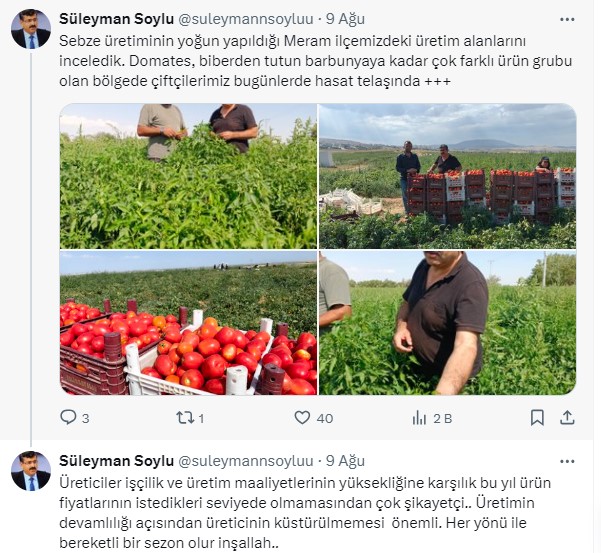Share the first tweet via upload icon
The width and height of the screenshot is (601, 553).
point(567,418)
